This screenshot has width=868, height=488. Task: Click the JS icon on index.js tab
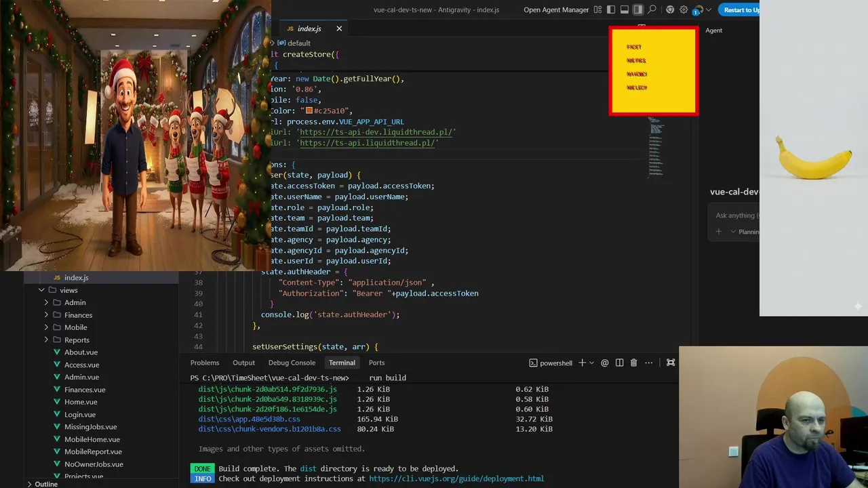pos(290,28)
